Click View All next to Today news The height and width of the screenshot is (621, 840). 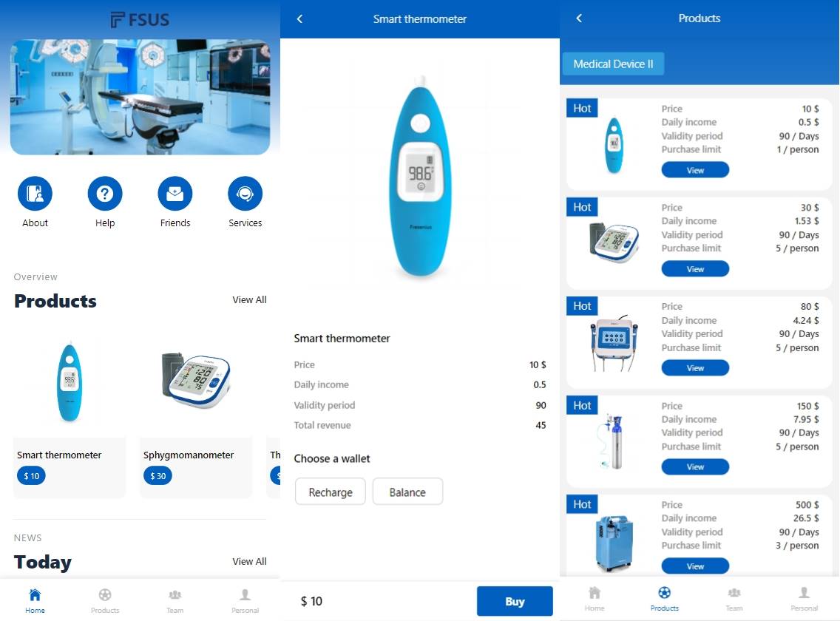(x=249, y=561)
